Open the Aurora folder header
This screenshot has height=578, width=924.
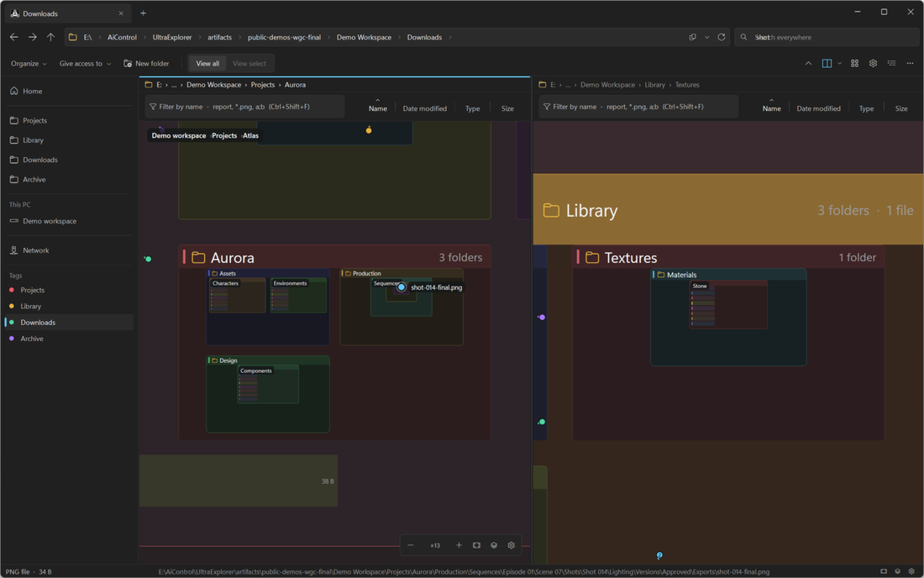(x=334, y=257)
